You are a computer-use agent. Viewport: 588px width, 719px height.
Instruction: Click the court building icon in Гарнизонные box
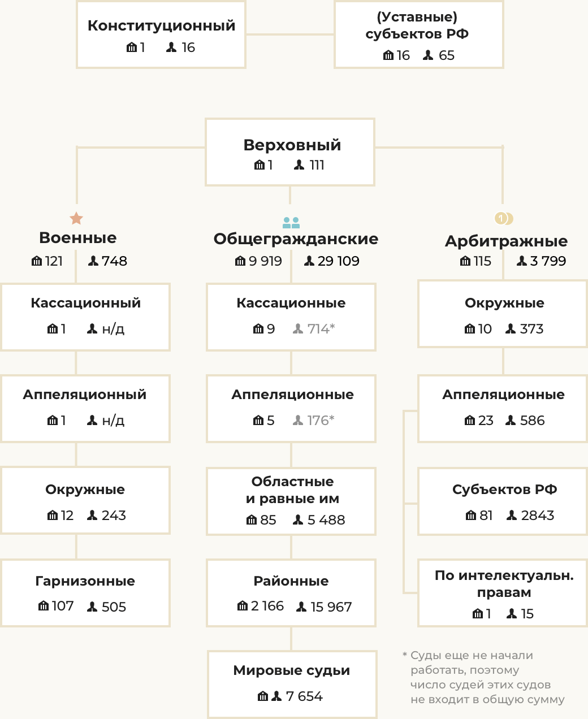[44, 607]
